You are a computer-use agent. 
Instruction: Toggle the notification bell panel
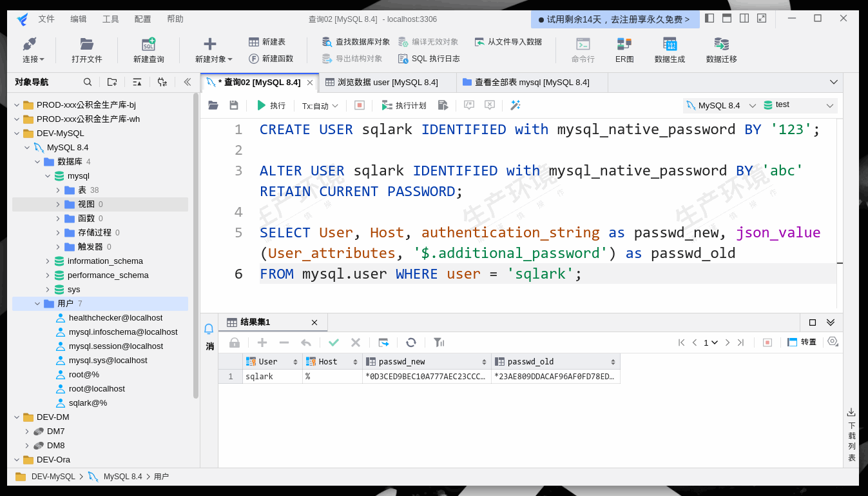pyautogui.click(x=208, y=328)
